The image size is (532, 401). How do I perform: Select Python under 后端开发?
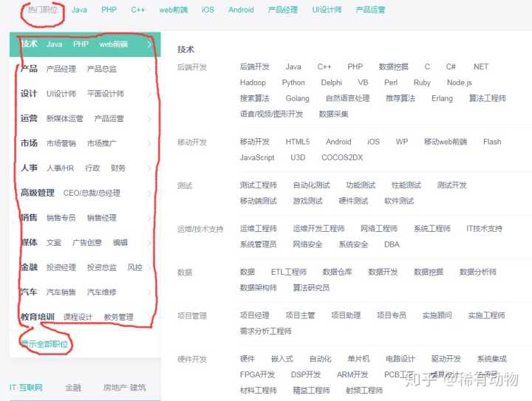pos(293,83)
